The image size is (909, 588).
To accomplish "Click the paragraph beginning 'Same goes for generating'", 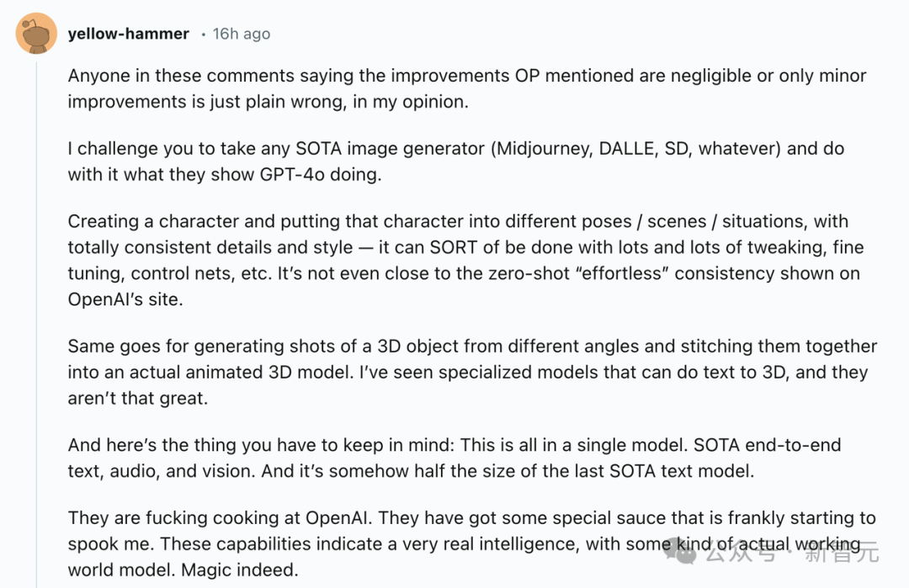I will [472, 372].
